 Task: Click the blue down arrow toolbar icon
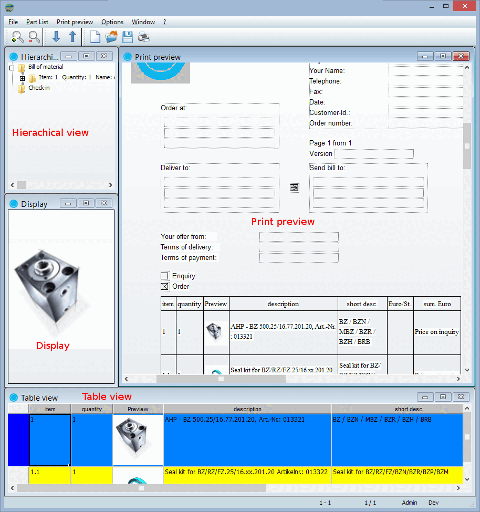pyautogui.click(x=56, y=36)
